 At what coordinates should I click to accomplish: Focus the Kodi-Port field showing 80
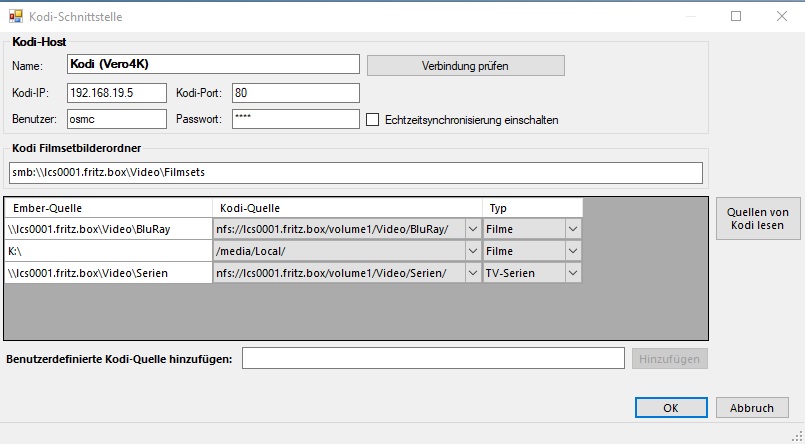(x=296, y=93)
